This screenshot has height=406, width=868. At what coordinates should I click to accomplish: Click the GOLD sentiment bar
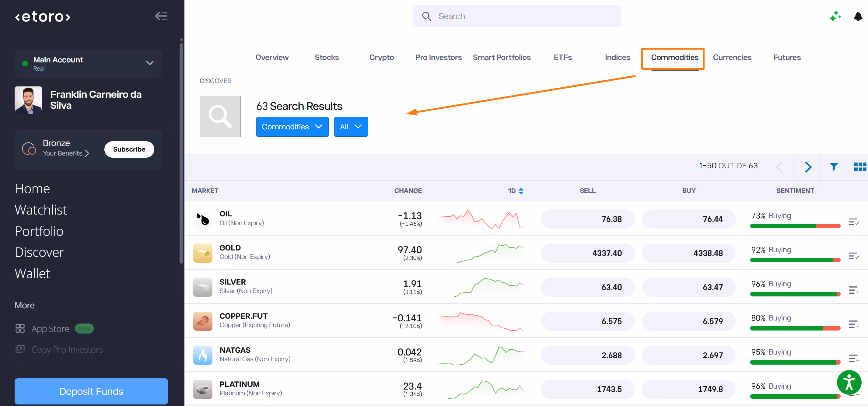795,260
